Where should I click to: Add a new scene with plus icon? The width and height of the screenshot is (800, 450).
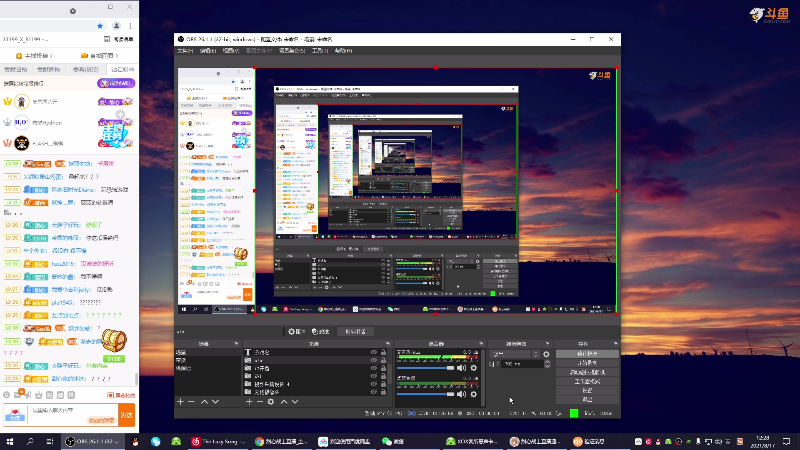point(180,402)
